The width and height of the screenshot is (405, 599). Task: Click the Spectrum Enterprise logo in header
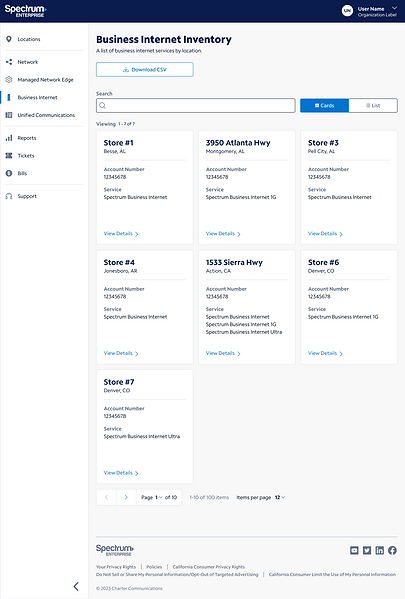(x=25, y=11)
